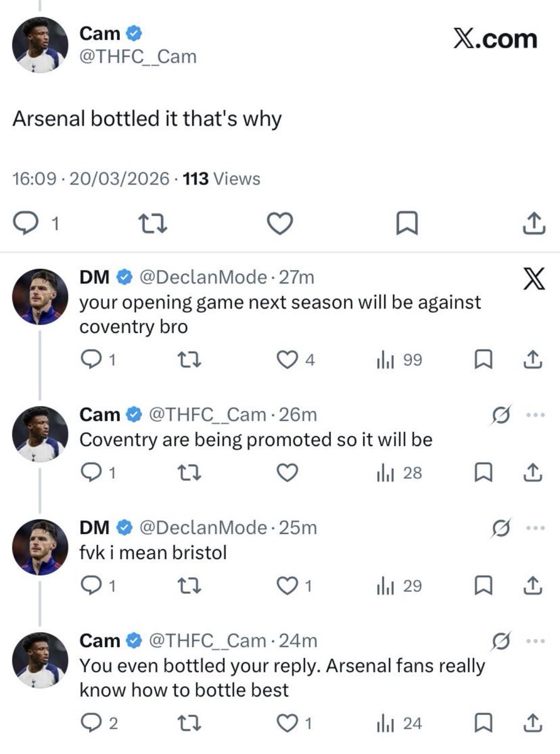This screenshot has height=754, width=560.
Task: Open replies on 'You even bottled' tweet showing 2
Action: point(91,723)
